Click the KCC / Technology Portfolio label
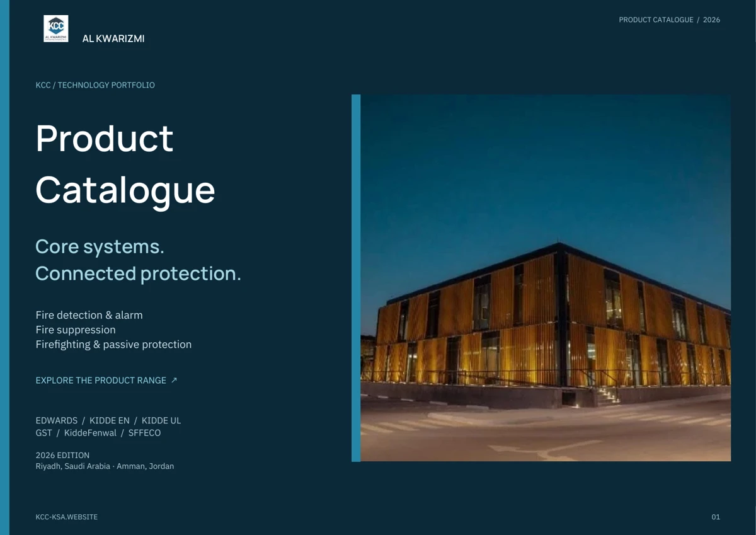Image resolution: width=756 pixels, height=535 pixels. (95, 85)
